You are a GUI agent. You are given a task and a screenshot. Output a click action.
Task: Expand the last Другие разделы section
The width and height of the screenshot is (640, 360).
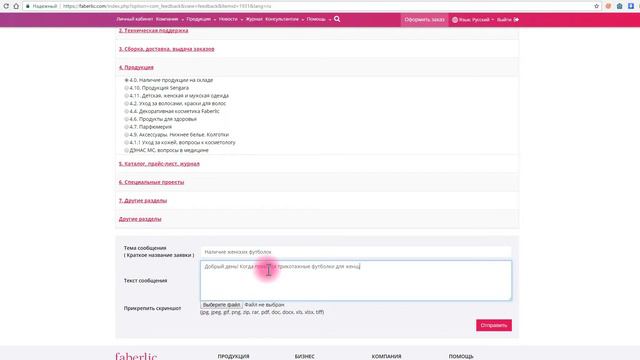pyautogui.click(x=140, y=219)
